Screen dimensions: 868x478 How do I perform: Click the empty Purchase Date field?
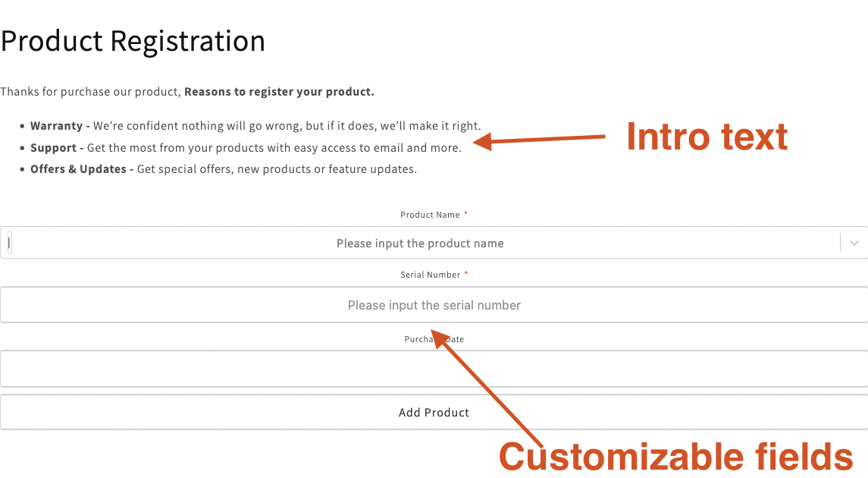[434, 369]
